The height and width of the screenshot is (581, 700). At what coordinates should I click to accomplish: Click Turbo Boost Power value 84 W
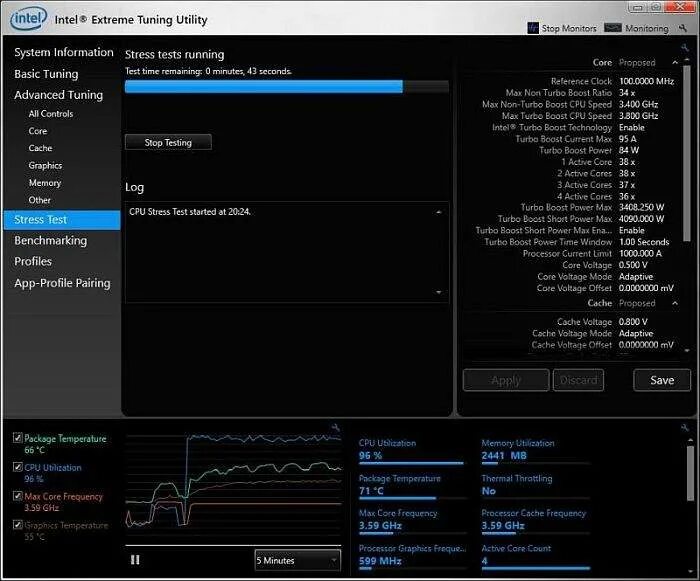pyautogui.click(x=629, y=150)
